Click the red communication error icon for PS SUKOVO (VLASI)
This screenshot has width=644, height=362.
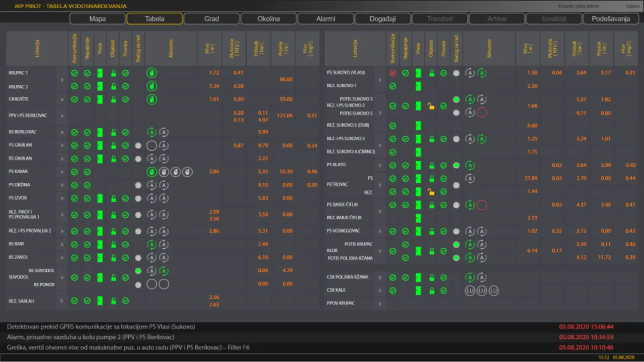pos(392,73)
